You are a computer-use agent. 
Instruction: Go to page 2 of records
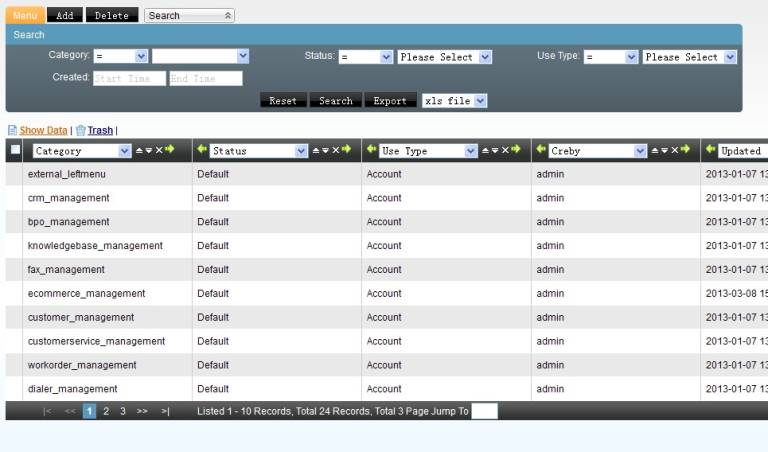point(106,411)
